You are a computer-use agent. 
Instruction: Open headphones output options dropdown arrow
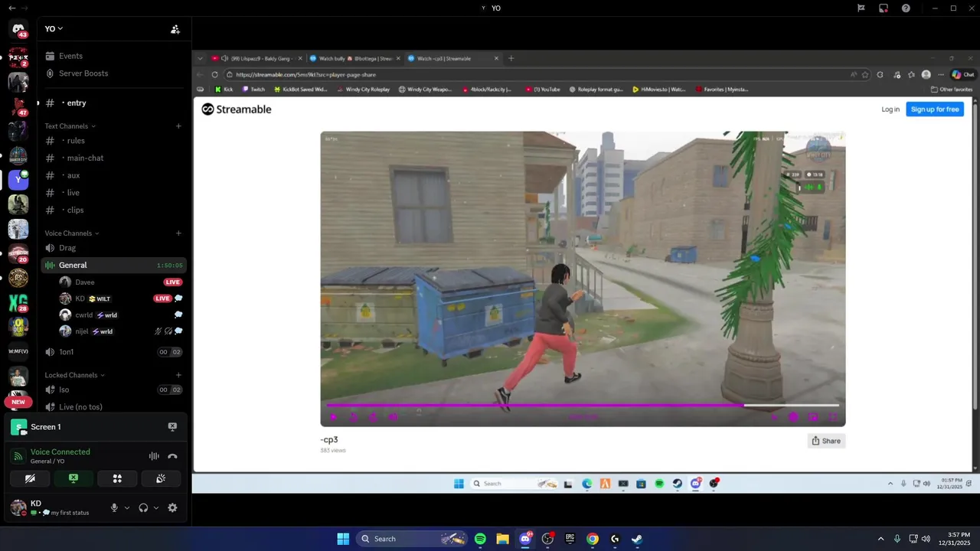[x=156, y=507]
